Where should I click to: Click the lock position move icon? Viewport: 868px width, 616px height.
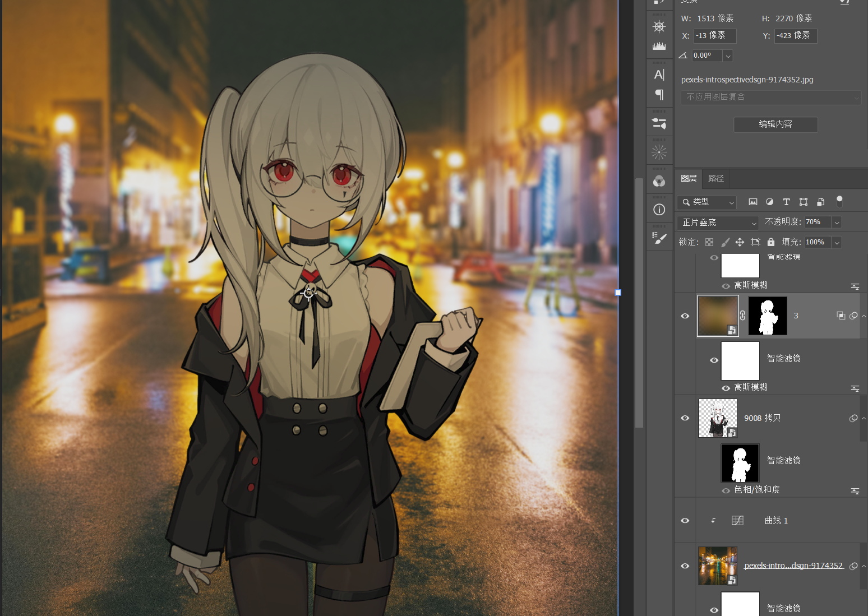pos(740,242)
